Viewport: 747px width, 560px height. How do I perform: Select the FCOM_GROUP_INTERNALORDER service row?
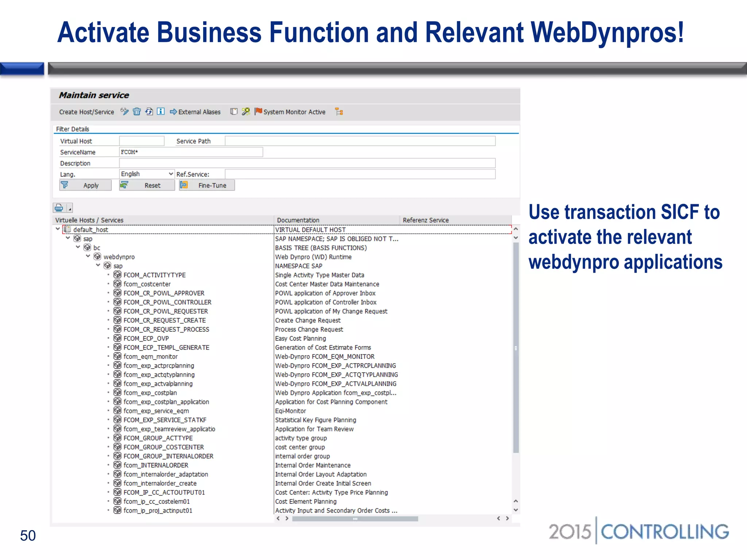pyautogui.click(x=168, y=456)
